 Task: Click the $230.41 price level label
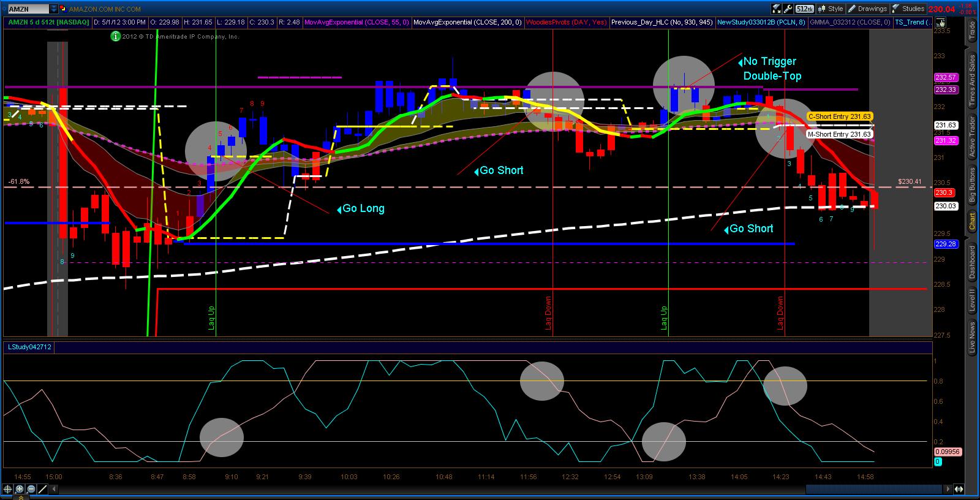coord(910,181)
